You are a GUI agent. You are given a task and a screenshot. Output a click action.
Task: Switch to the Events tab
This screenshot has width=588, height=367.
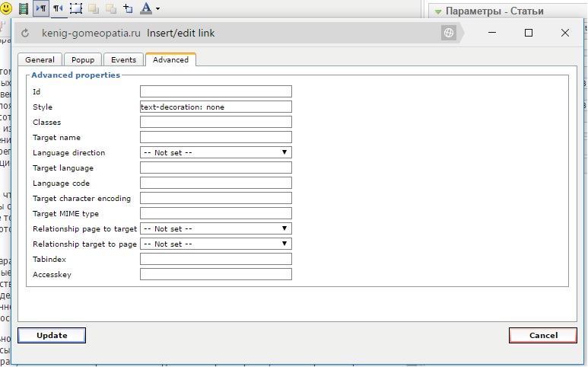pos(123,59)
